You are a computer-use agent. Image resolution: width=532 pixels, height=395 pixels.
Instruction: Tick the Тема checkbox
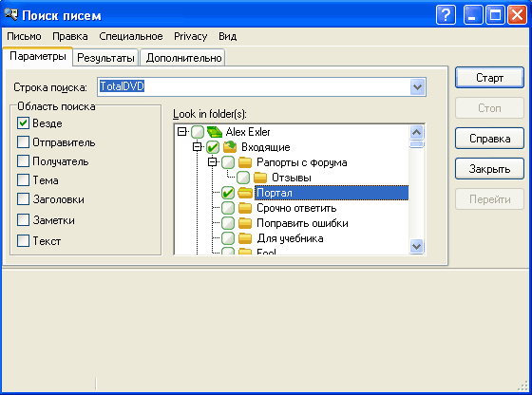click(23, 180)
